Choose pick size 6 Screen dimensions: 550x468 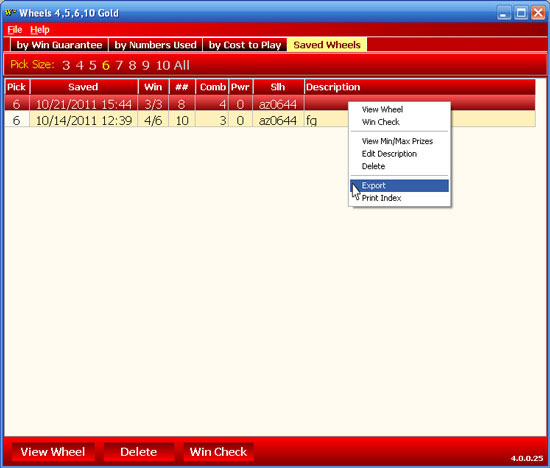[106, 65]
